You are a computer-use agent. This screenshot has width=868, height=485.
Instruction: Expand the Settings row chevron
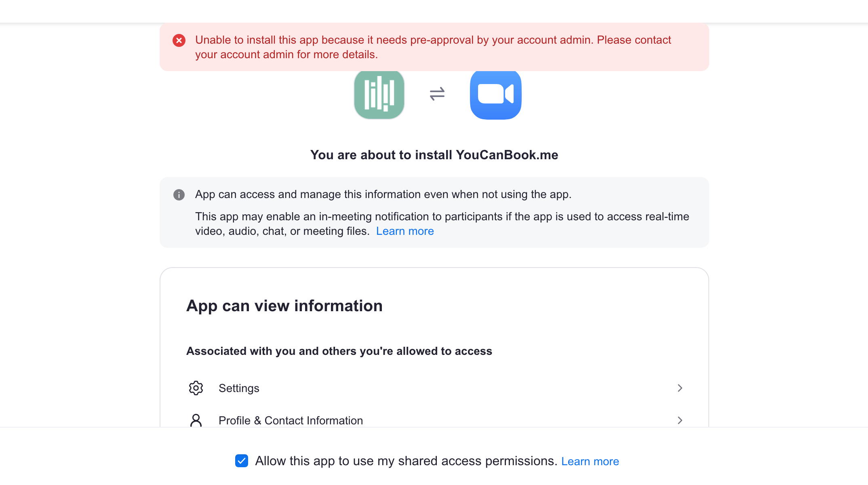(x=680, y=388)
